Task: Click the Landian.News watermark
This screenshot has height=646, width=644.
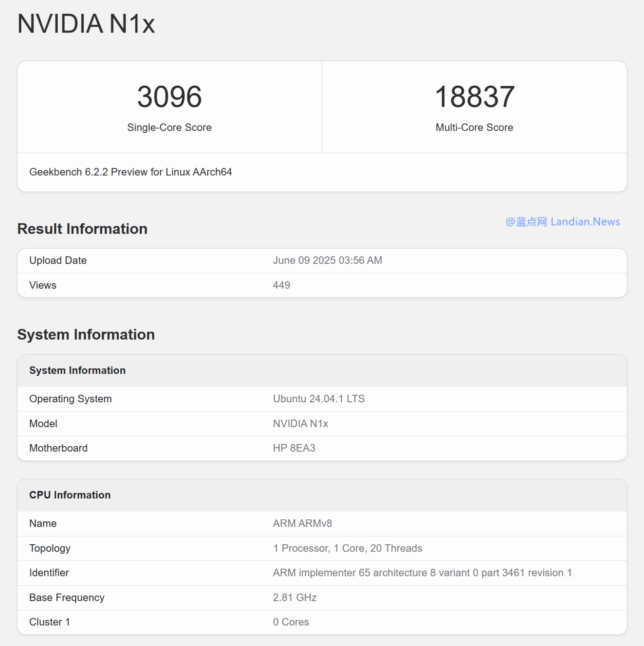Action: pos(562,222)
